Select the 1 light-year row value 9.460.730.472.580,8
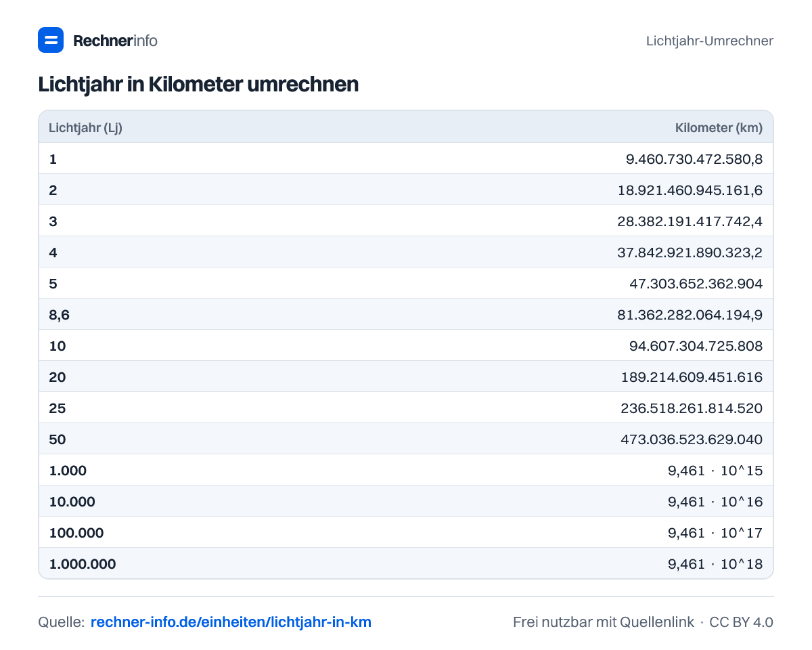812x650 pixels. (x=694, y=159)
